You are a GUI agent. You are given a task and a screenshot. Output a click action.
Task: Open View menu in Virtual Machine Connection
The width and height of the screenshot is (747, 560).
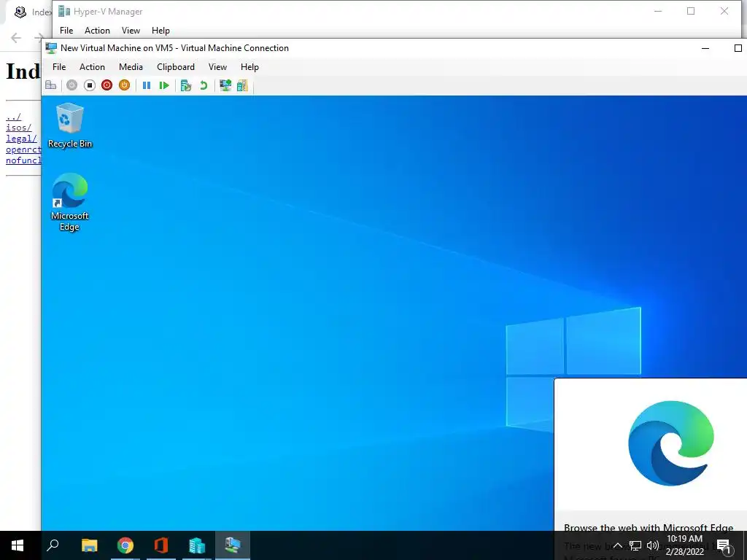click(217, 66)
